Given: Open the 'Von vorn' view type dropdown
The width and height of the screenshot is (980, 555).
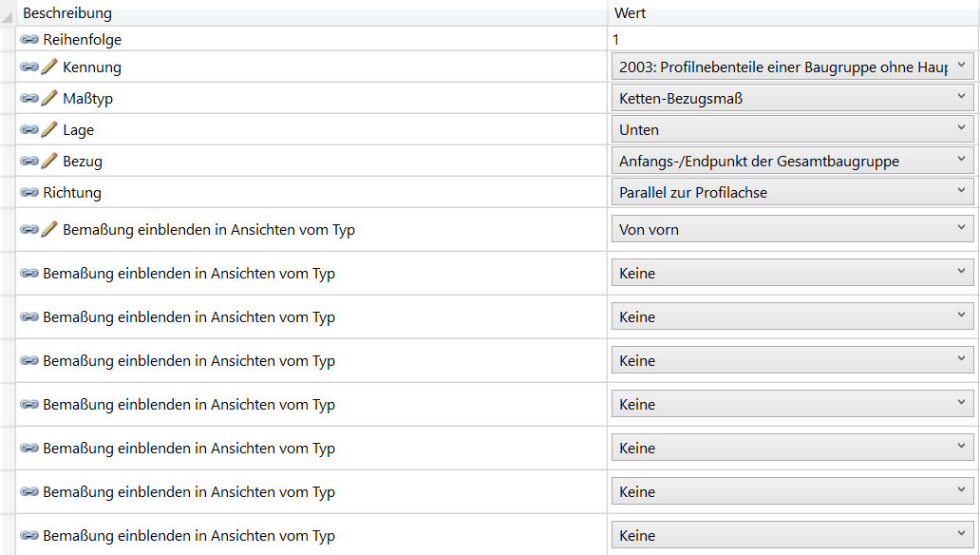Looking at the screenshot, I should click(x=792, y=230).
